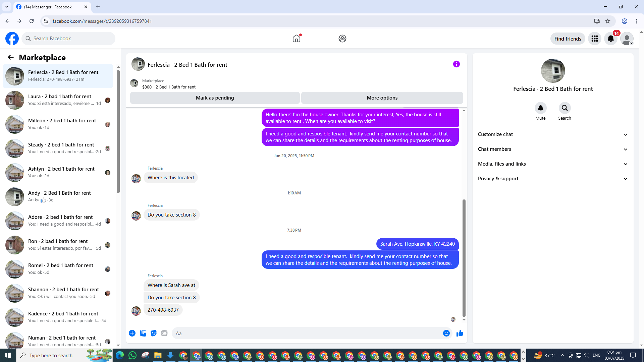Open the notifications bell
Screen dimensions: 644x362
click(610, 39)
